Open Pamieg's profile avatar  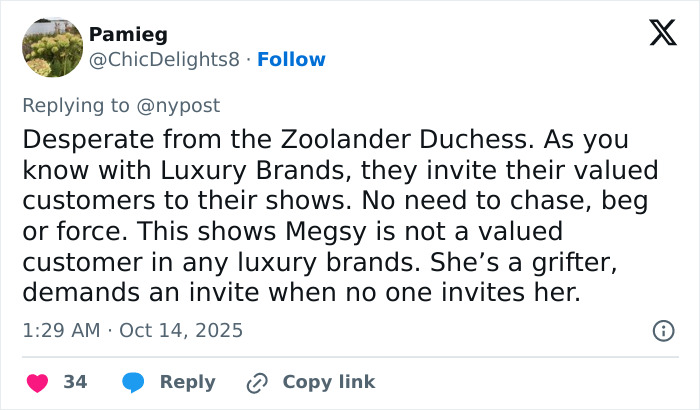pyautogui.click(x=51, y=47)
